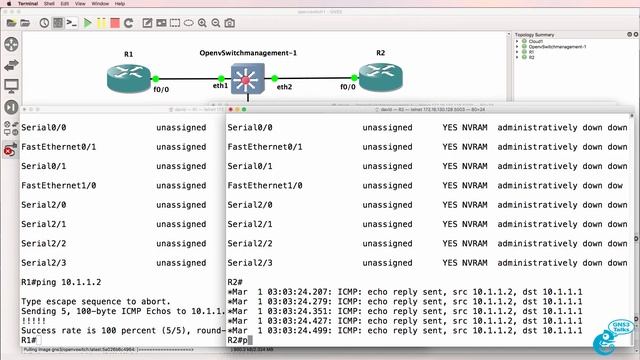Viewport: 640px width, 360px height.
Task: Click FastEthernet1/0 row in R1 terminal
Action: [114, 185]
